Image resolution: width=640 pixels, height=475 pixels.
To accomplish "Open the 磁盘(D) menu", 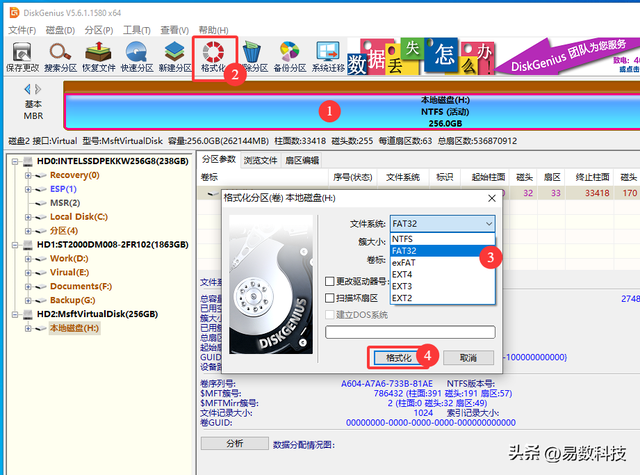I will point(60,30).
